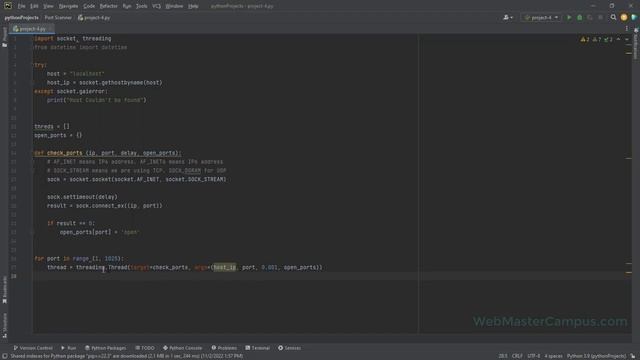Open Python 3.9 interpreter selector
The image size is (640, 360).
tap(596, 356)
